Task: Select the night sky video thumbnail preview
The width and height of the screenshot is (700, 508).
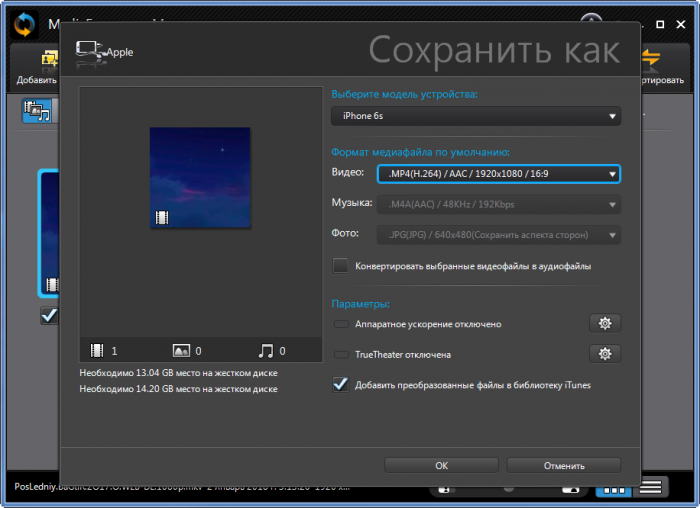Action: [x=199, y=177]
